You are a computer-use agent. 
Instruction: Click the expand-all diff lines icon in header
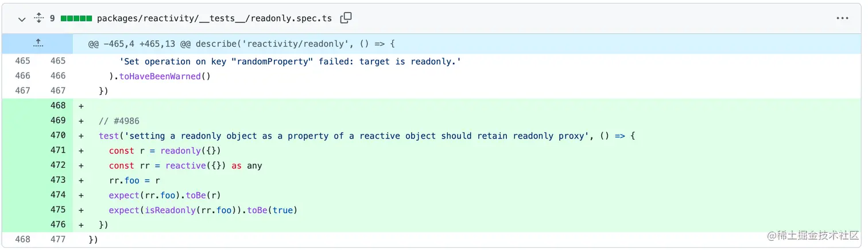point(38,18)
